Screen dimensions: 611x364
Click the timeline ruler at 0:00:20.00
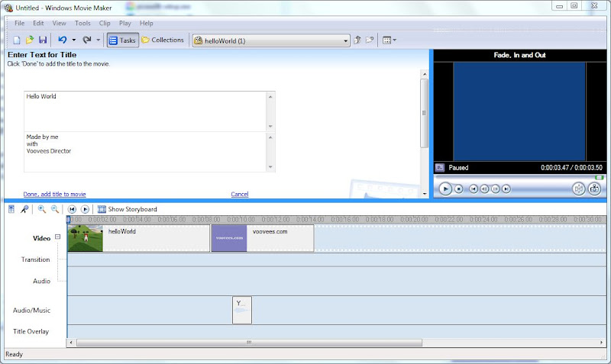[414, 220]
